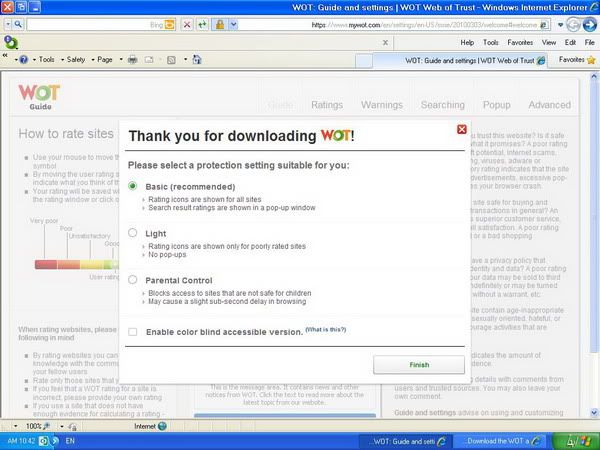Open the Tools dropdown in command bar
The width and height of the screenshot is (600, 450).
34,60
